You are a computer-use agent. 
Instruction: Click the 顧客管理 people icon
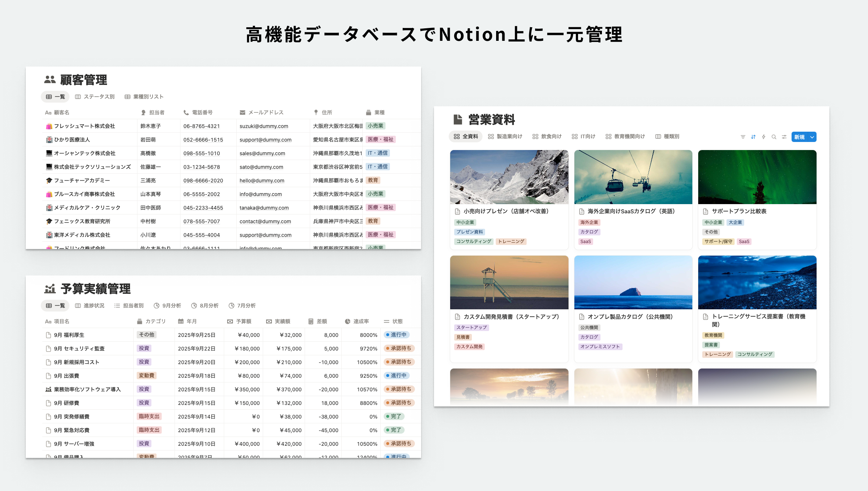50,79
